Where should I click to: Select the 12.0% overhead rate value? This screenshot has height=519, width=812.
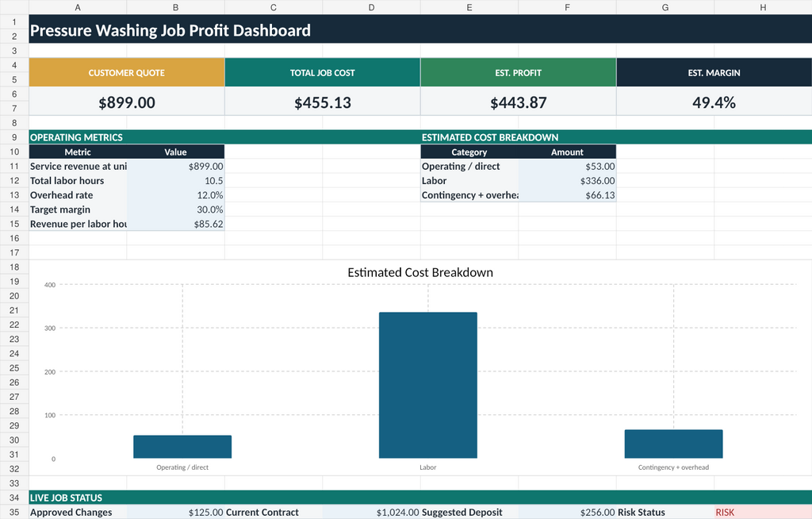(x=175, y=195)
